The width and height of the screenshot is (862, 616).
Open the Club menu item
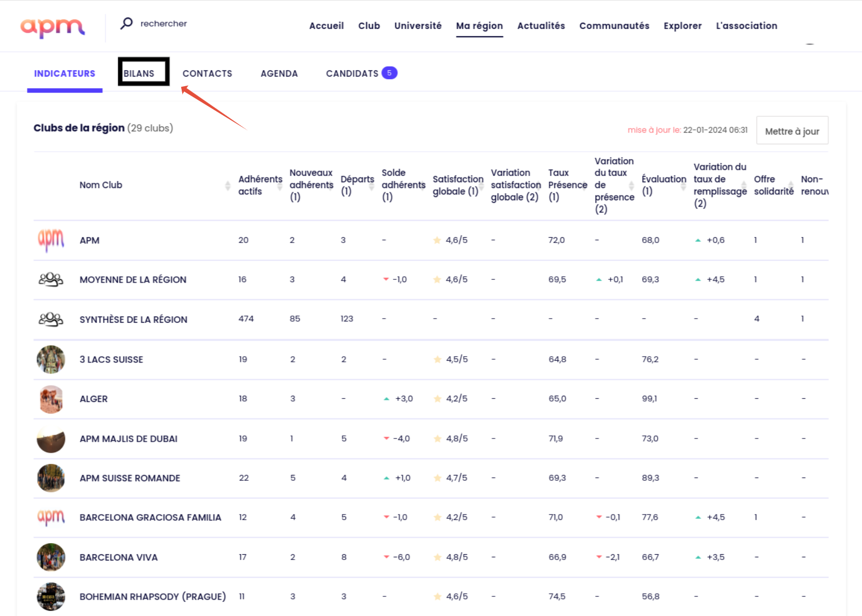coord(369,25)
